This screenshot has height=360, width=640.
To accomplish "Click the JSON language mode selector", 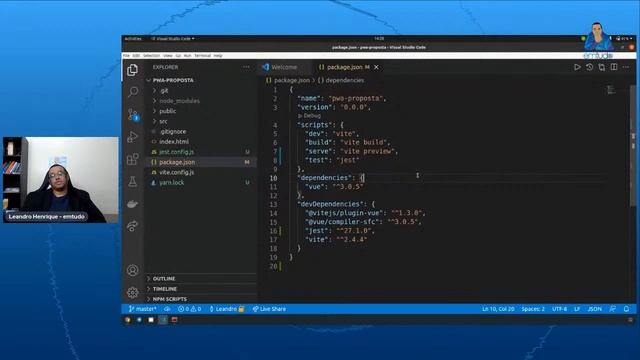I will point(595,309).
